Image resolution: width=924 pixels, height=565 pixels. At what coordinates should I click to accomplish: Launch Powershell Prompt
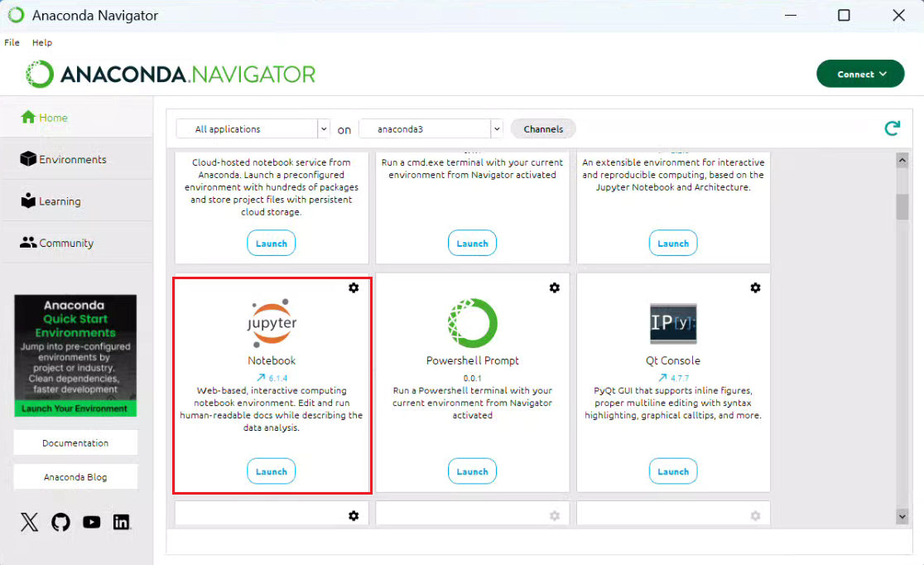[472, 471]
